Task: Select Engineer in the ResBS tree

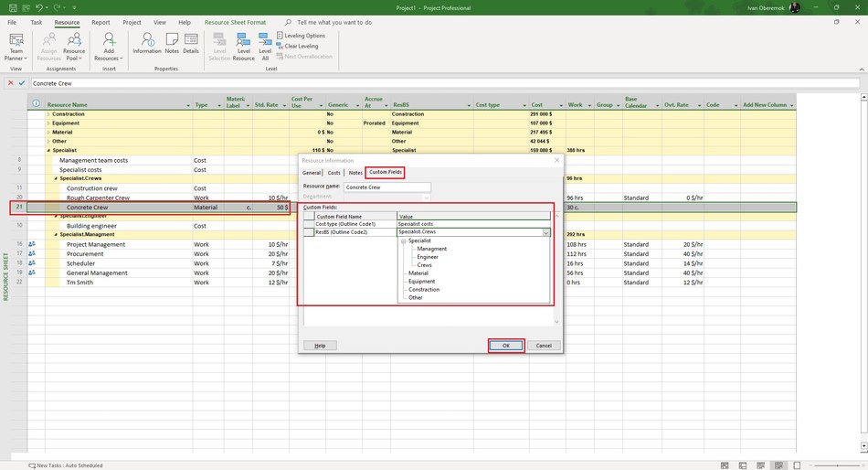Action: pos(428,257)
